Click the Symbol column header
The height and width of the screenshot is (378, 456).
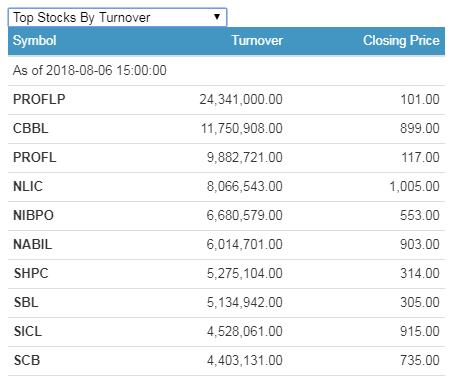tap(34, 41)
